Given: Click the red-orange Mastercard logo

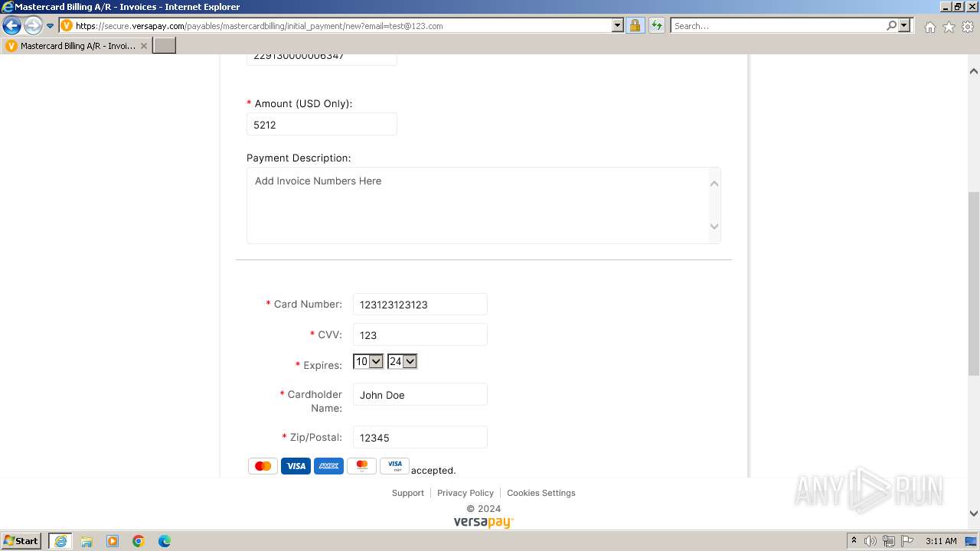Looking at the screenshot, I should tap(263, 466).
